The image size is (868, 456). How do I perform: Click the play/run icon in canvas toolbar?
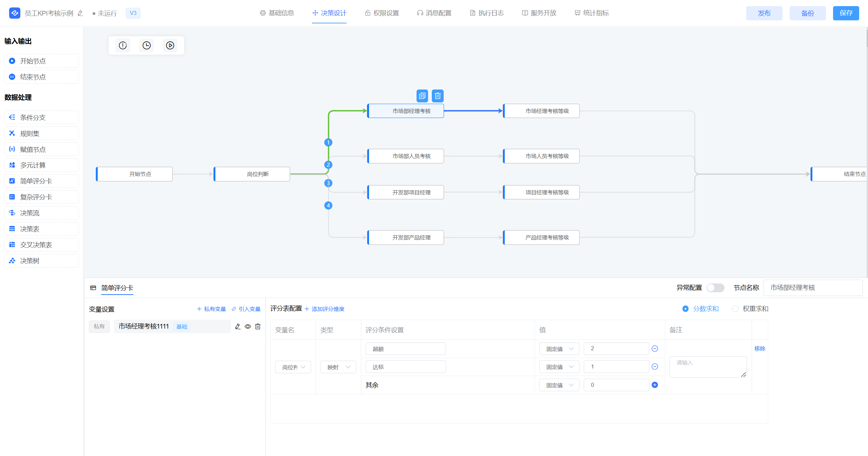click(170, 45)
